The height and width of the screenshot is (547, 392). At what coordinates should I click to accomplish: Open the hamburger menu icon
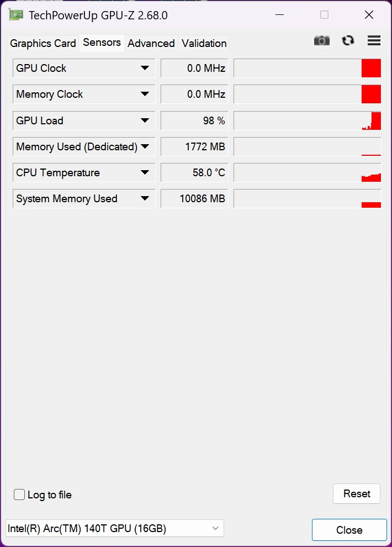[374, 40]
